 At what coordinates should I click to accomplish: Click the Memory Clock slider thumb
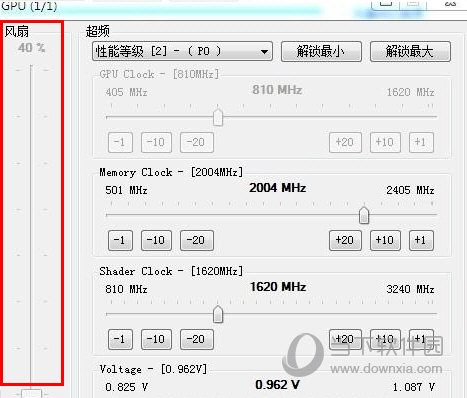click(x=364, y=215)
